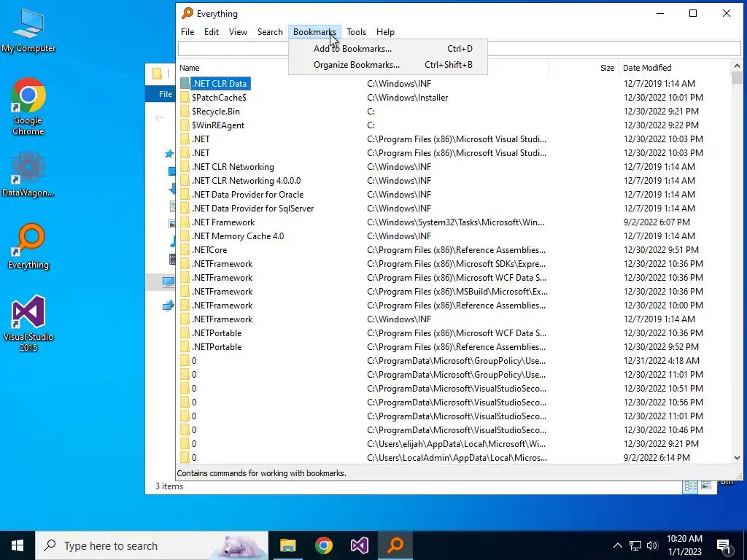Select .NET Data Provider for Oracle
747x560 pixels.
click(x=454, y=195)
